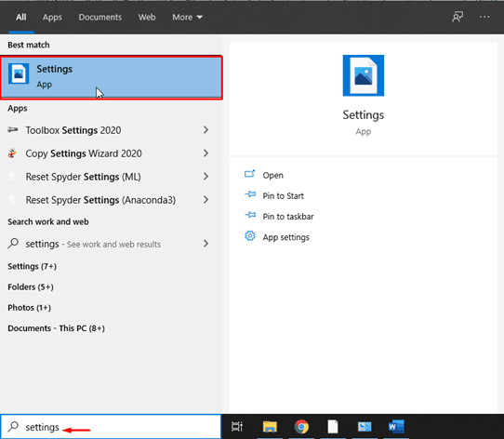Click Pin to taskbar option
The image size is (504, 439).
click(288, 217)
